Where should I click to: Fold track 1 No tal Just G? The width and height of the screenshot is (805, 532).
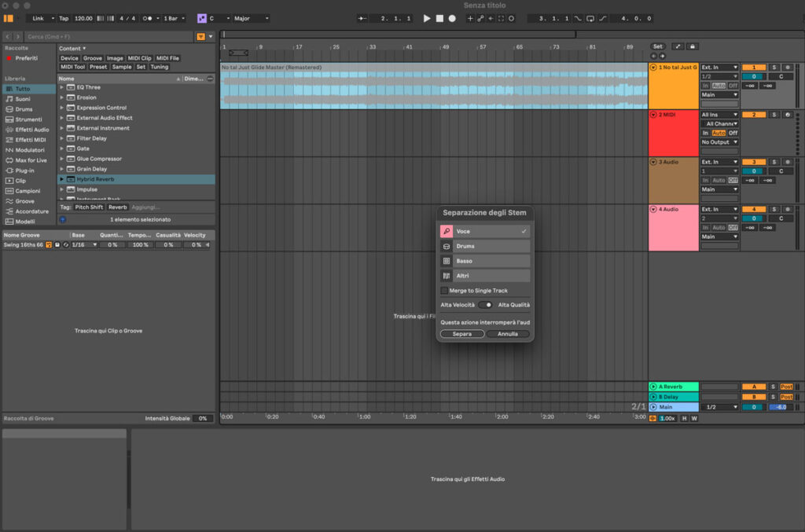653,68
